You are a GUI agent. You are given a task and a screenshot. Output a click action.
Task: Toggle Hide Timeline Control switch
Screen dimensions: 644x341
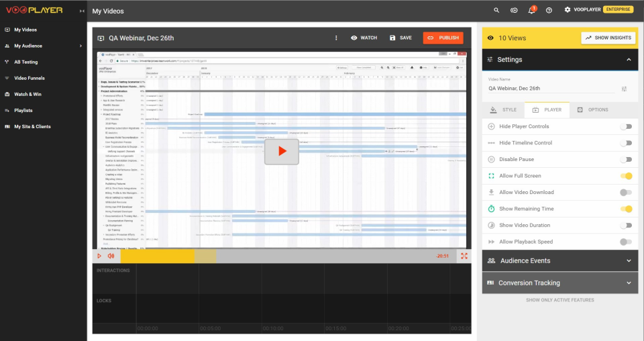[626, 143]
